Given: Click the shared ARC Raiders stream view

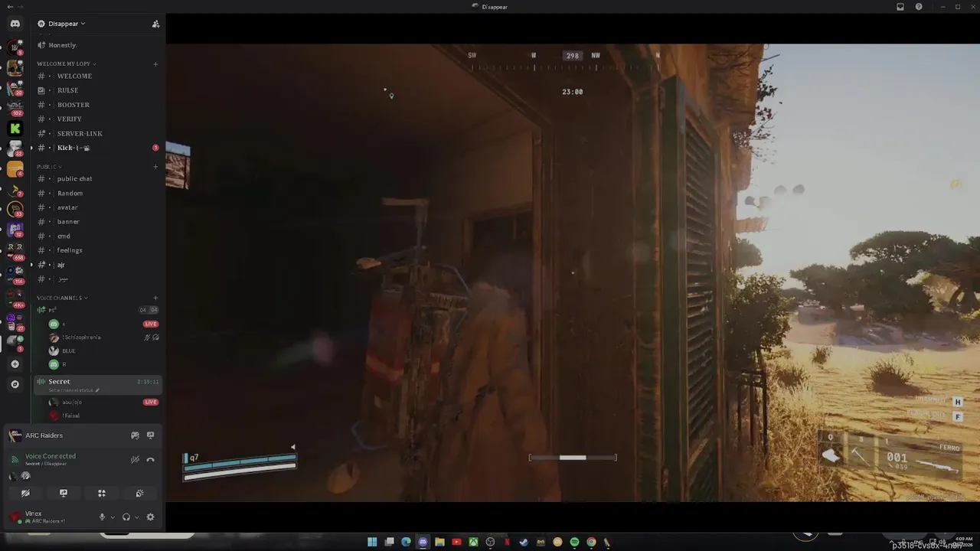Looking at the screenshot, I should [x=573, y=272].
